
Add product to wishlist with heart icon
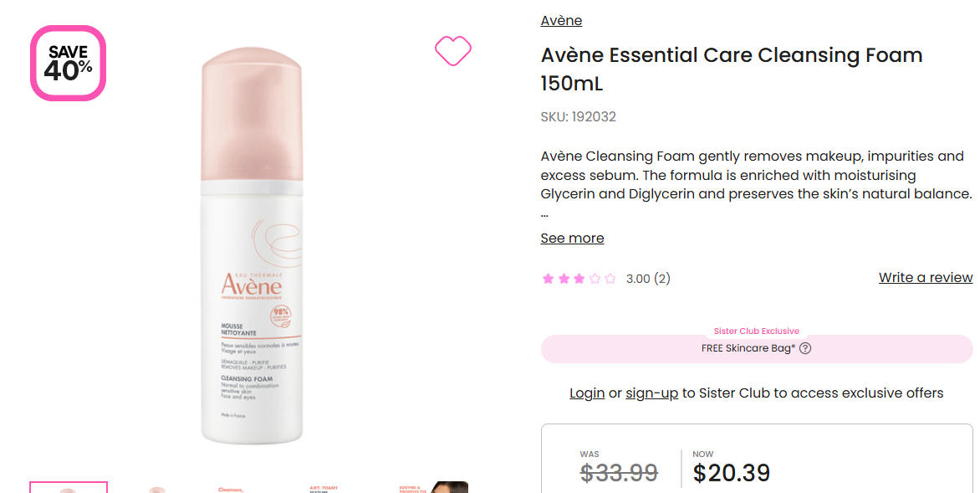point(453,51)
